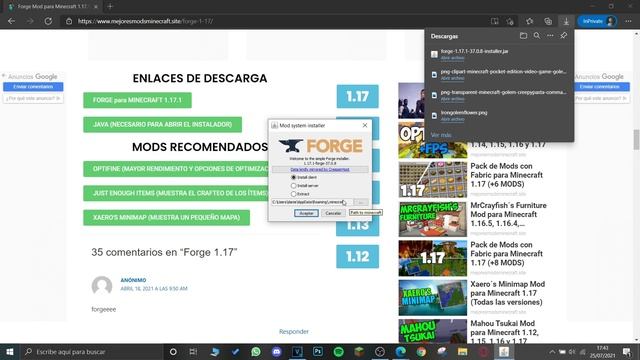Open path browse button in installer
This screenshot has height=360, width=640.
(361, 202)
